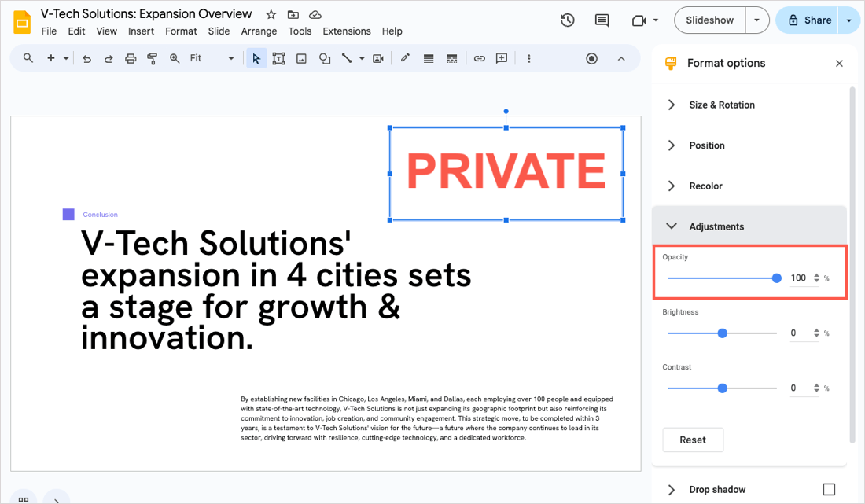Open the Edit menu
865x504 pixels.
click(x=77, y=31)
